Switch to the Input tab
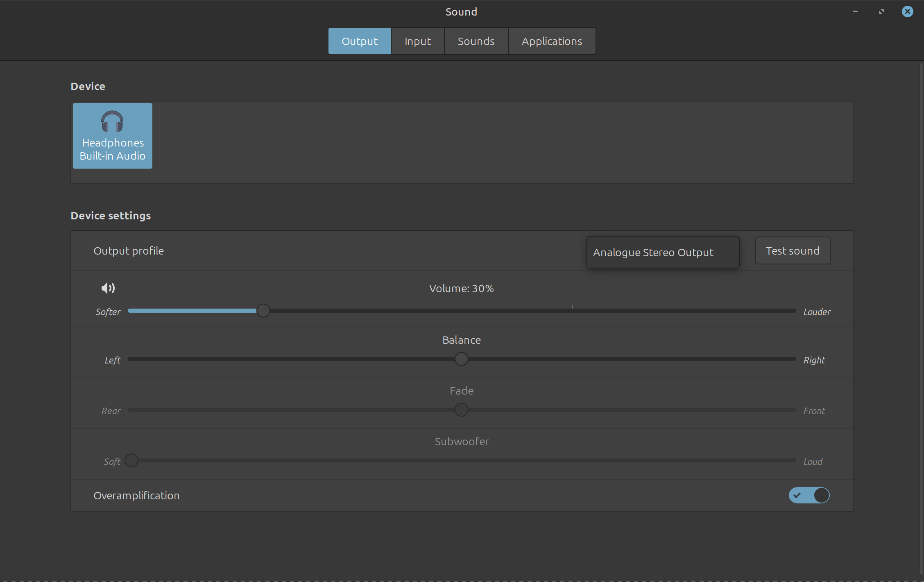This screenshot has width=924, height=582. click(x=417, y=41)
